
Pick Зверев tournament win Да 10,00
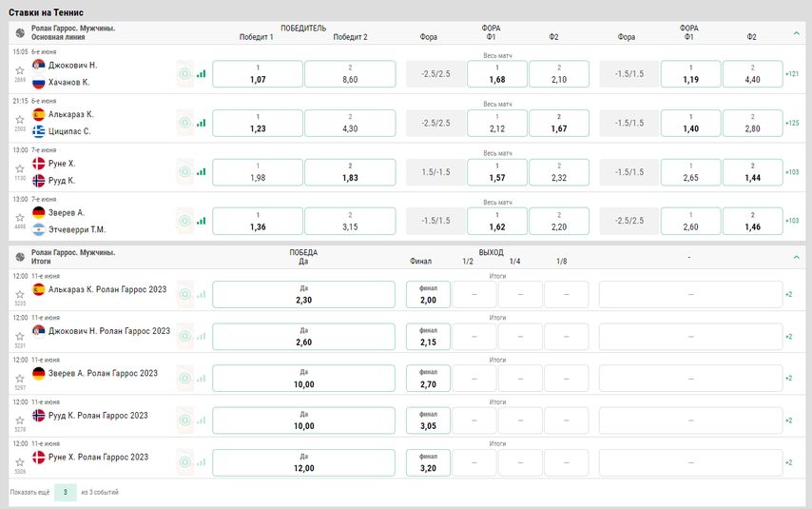click(303, 379)
